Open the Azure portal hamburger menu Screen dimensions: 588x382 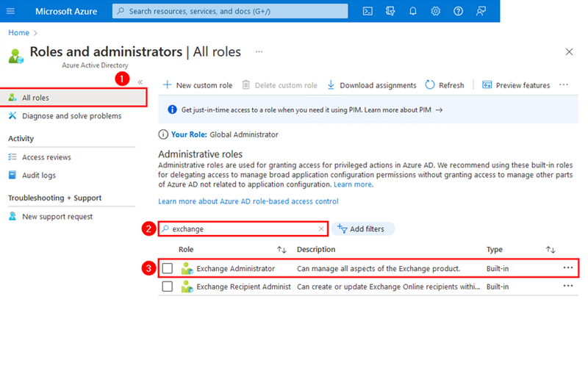10,11
